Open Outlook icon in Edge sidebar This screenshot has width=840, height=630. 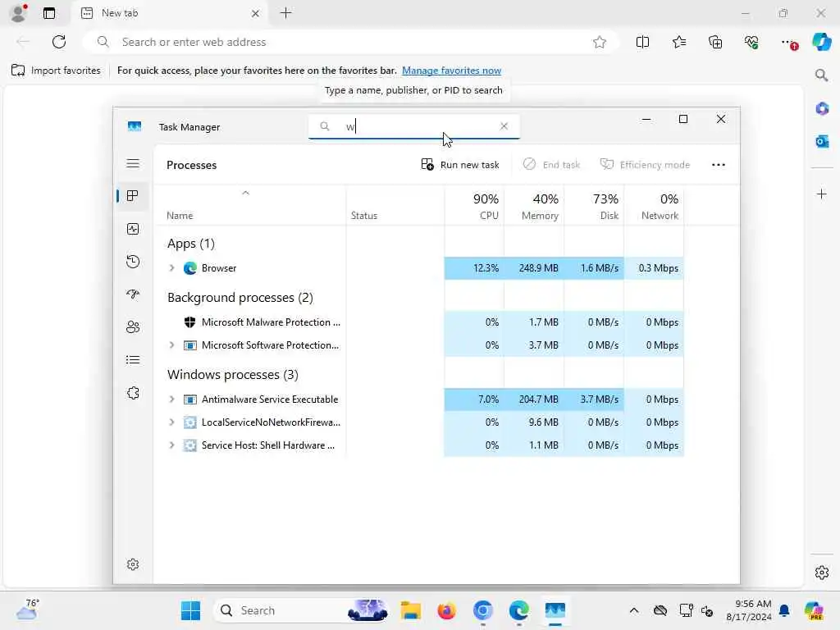click(x=821, y=141)
